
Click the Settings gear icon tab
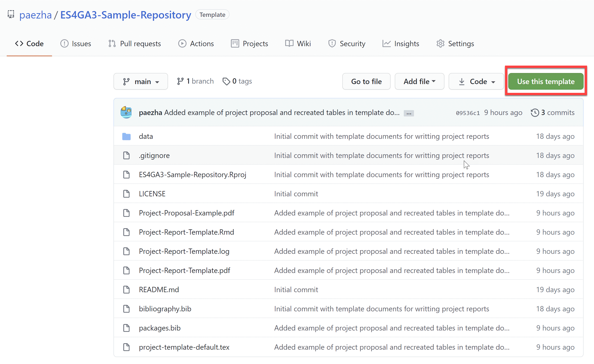pyautogui.click(x=441, y=44)
